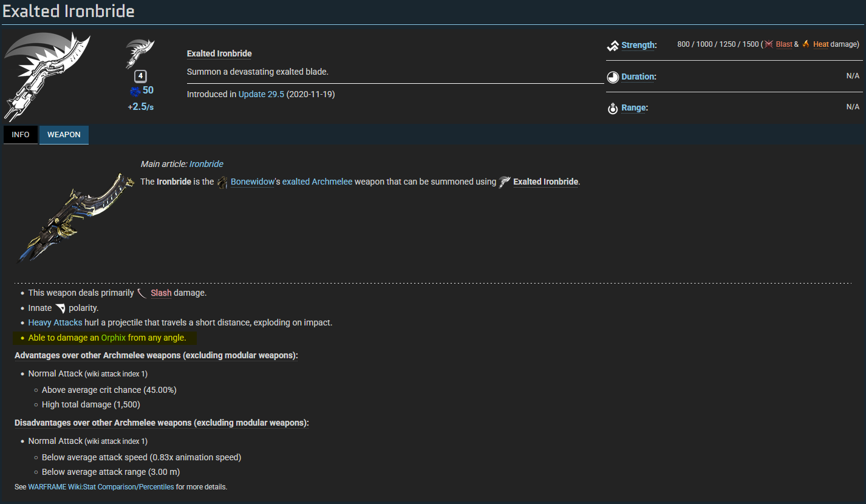Click the Duration stat icon
866x504 pixels.
(x=612, y=77)
